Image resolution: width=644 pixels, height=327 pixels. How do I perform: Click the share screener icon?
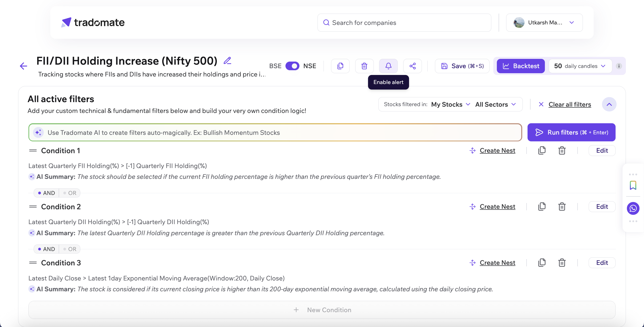tap(412, 66)
